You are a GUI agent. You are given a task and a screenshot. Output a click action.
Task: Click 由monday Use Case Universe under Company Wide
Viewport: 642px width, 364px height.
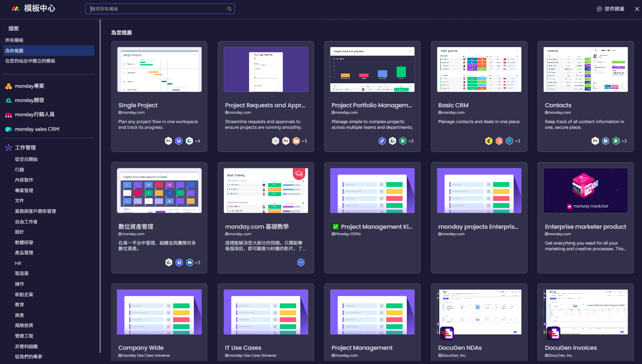click(x=144, y=355)
